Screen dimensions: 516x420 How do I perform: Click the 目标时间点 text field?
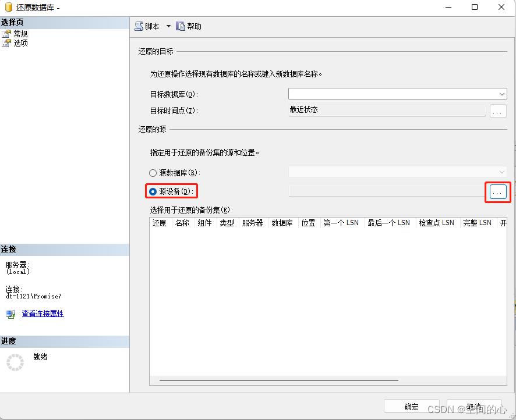click(x=387, y=110)
